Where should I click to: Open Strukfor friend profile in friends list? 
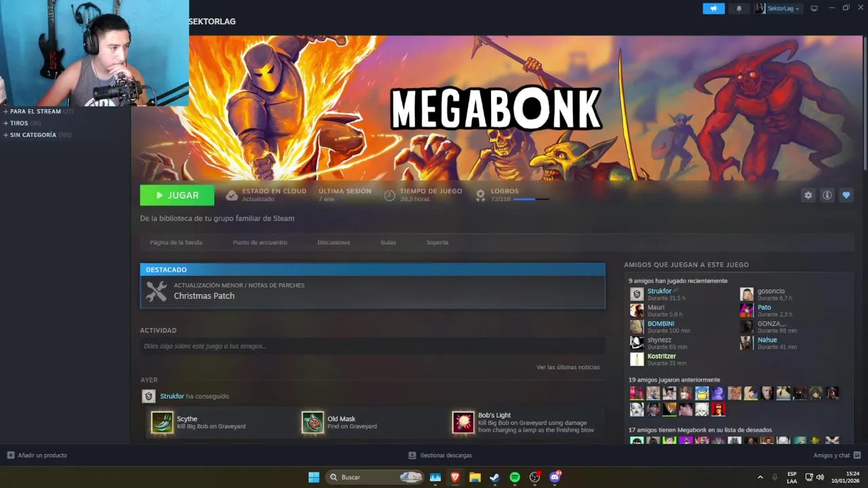click(x=659, y=291)
